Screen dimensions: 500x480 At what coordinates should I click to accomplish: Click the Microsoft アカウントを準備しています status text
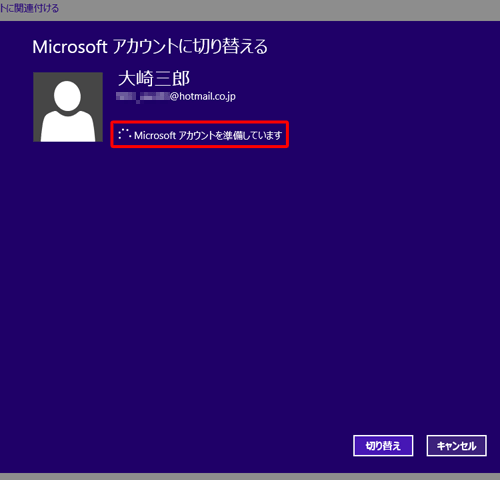coord(208,135)
